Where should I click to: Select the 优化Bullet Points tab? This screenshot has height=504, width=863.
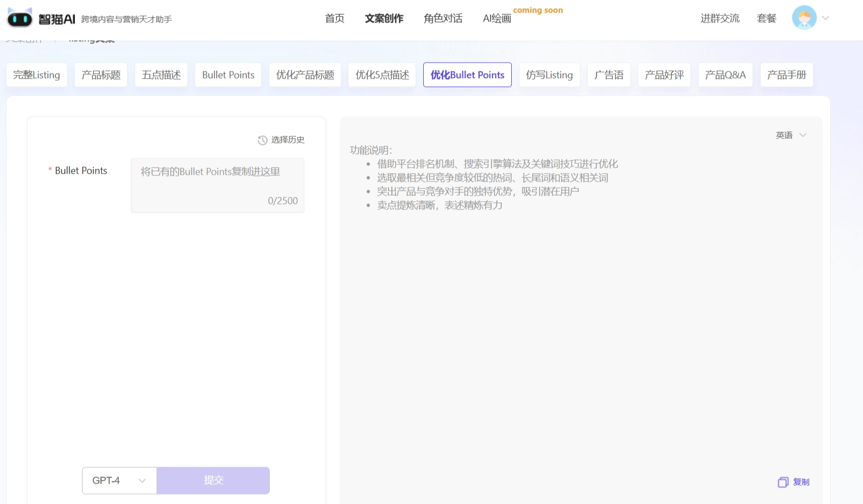[x=467, y=75]
